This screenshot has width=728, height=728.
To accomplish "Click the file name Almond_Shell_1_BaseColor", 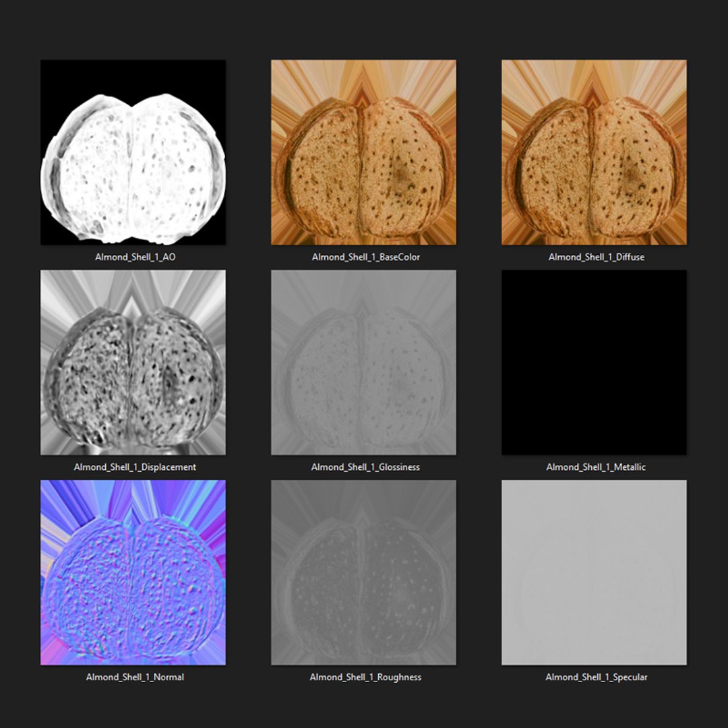I will (x=366, y=257).
